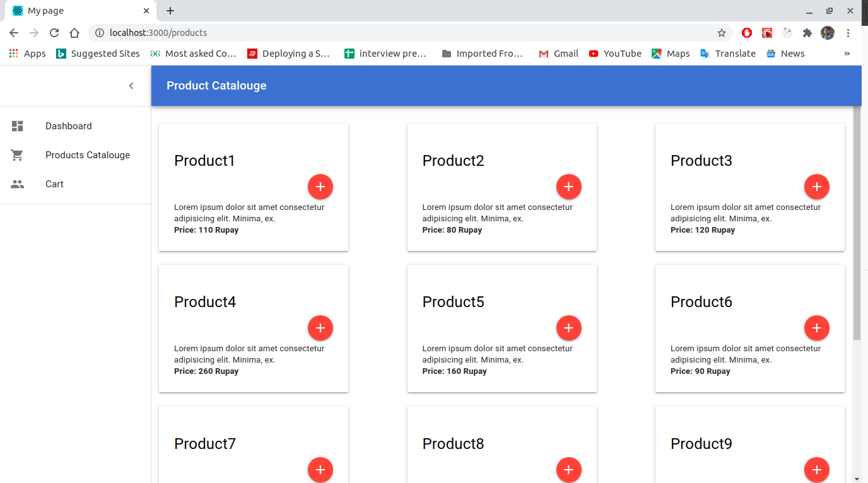Click the plus button on Product3 card
The height and width of the screenshot is (483, 868).
817,187
